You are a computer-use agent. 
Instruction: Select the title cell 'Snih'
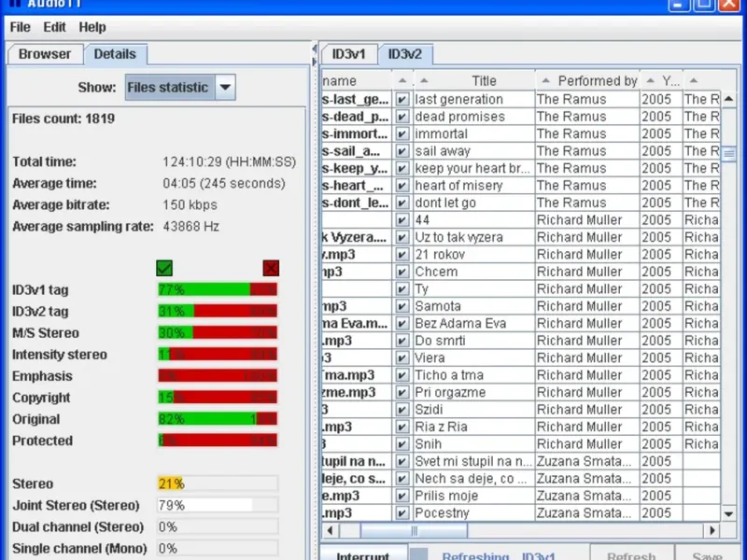[x=474, y=444]
